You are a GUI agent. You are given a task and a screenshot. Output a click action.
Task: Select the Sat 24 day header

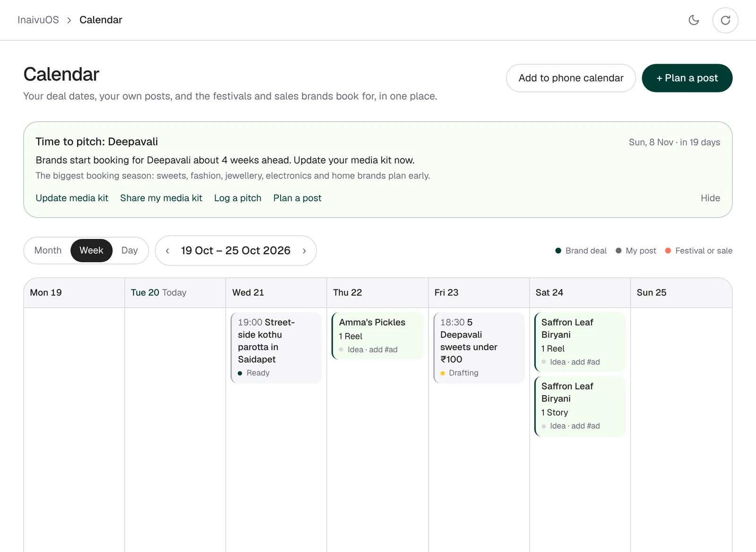(x=580, y=293)
